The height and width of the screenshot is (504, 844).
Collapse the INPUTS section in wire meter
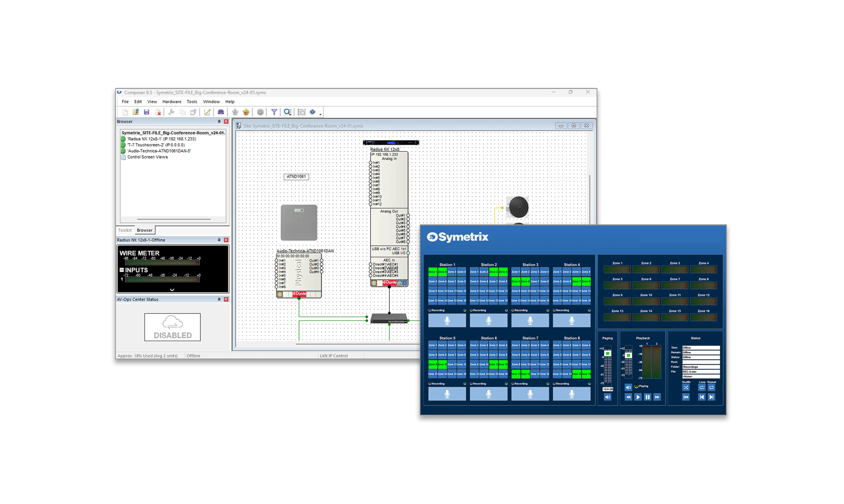tap(122, 270)
